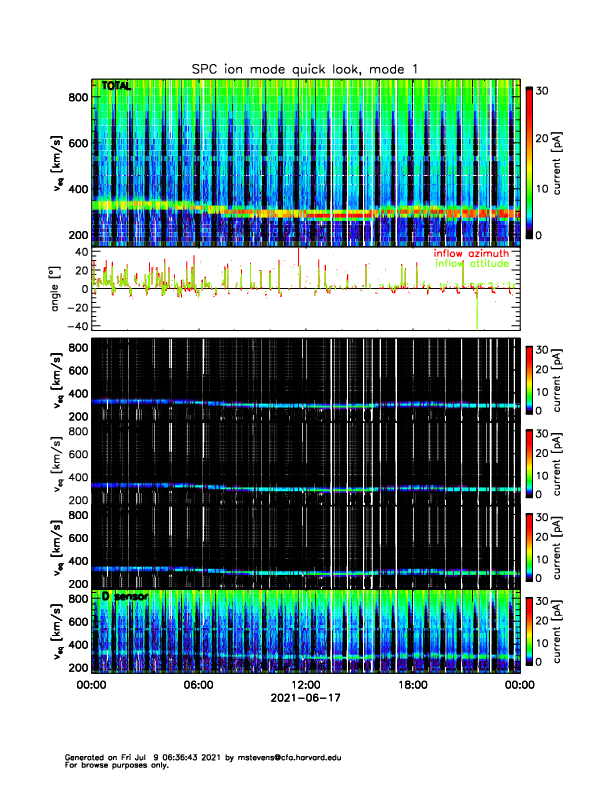Click the 06:00 tick label on time axis
This screenshot has width=612, height=792.
(x=198, y=685)
